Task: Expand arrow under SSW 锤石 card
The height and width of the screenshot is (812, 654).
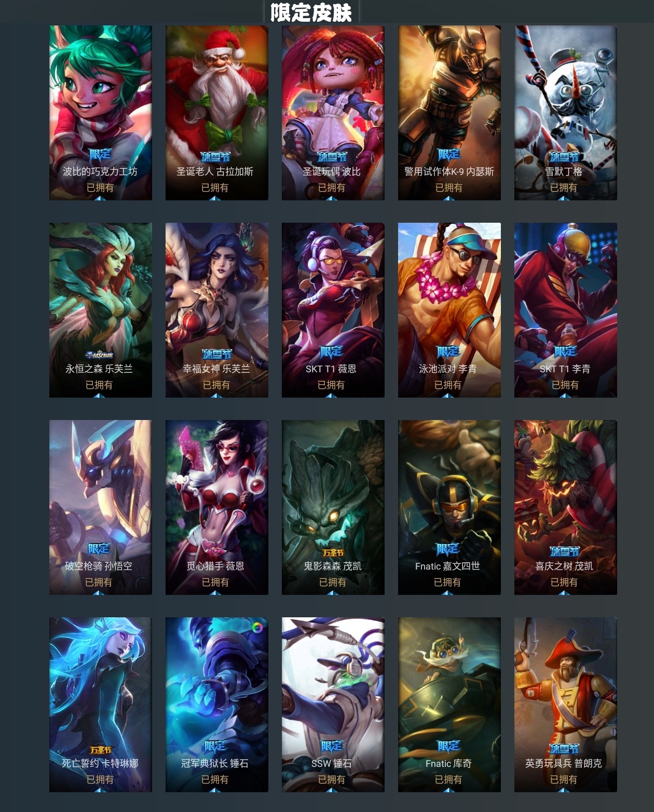Action: point(332,790)
